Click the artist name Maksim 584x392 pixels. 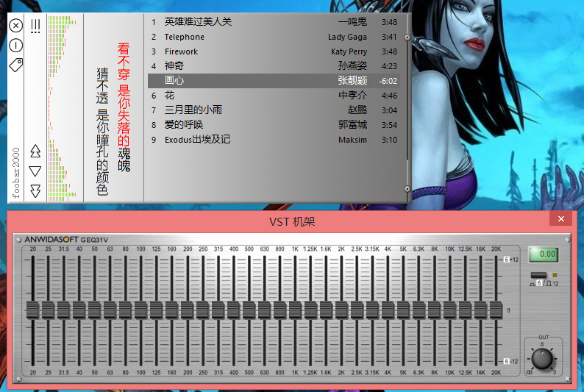(x=352, y=140)
